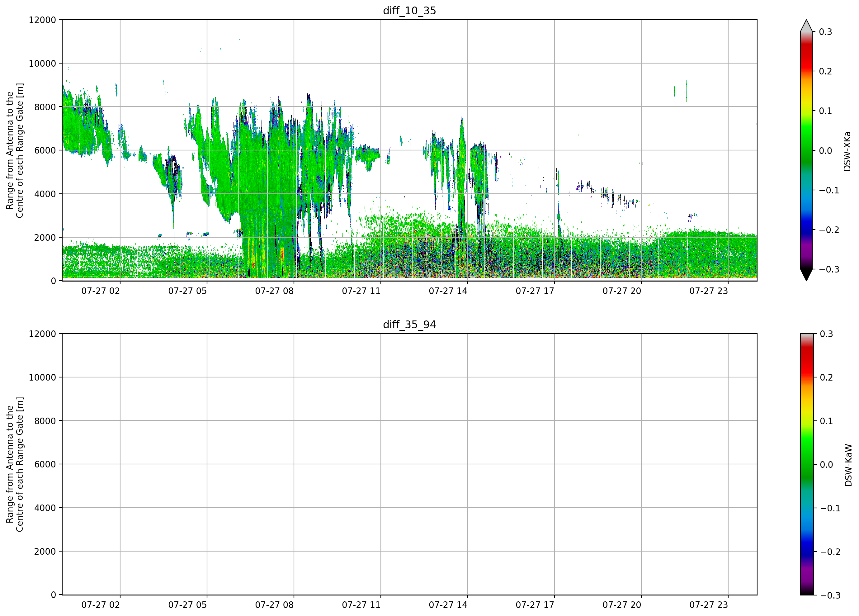Click the 0.1 tick on DSW-KaW colorbar
This screenshot has height=616, width=859.
pyautogui.click(x=826, y=421)
